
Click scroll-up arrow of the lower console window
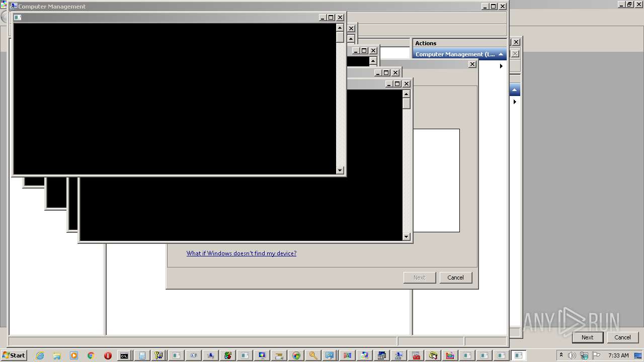(x=407, y=94)
